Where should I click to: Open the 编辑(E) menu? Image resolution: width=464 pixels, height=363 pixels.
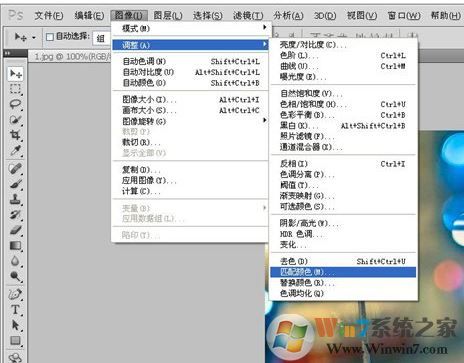(x=89, y=15)
